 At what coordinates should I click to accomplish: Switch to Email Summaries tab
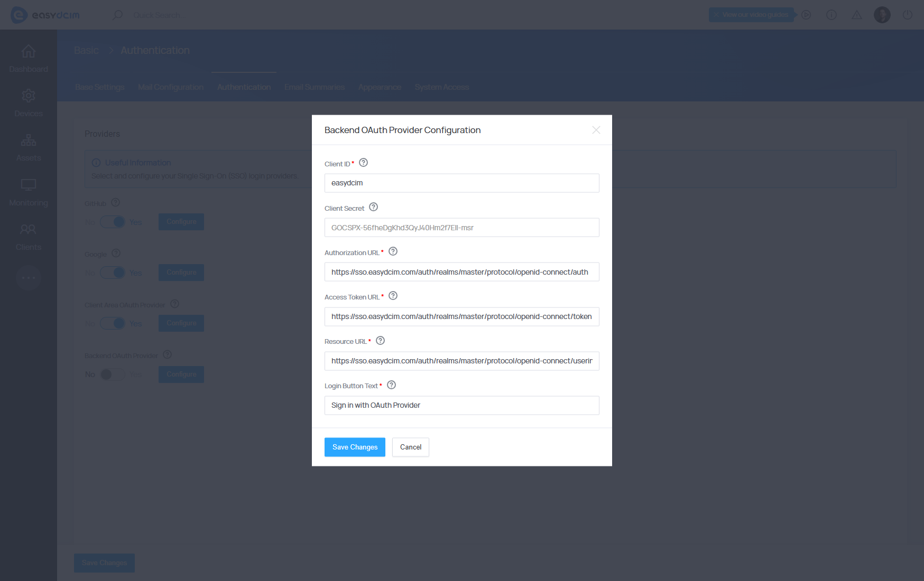(x=315, y=87)
